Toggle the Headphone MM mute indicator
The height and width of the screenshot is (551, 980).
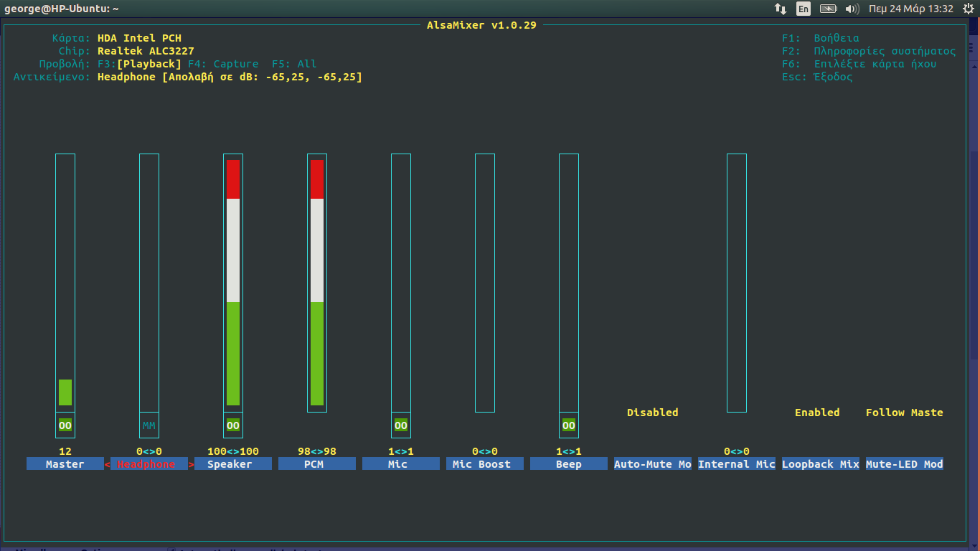(x=149, y=425)
